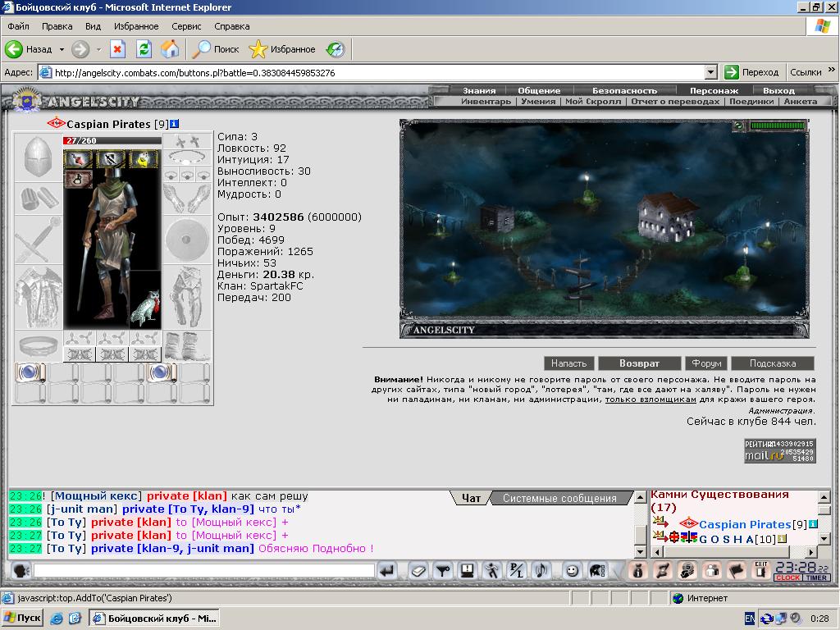Click the empty shield slot

(x=187, y=240)
